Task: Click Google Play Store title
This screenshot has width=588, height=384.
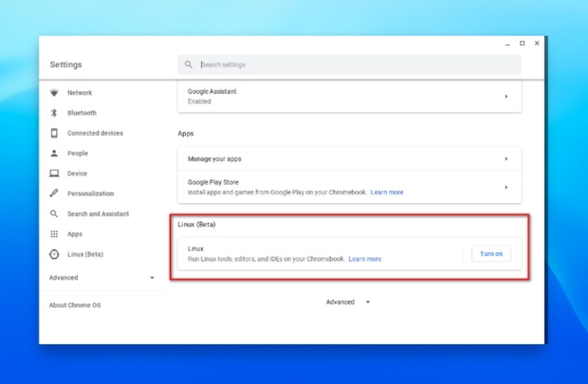Action: point(213,182)
